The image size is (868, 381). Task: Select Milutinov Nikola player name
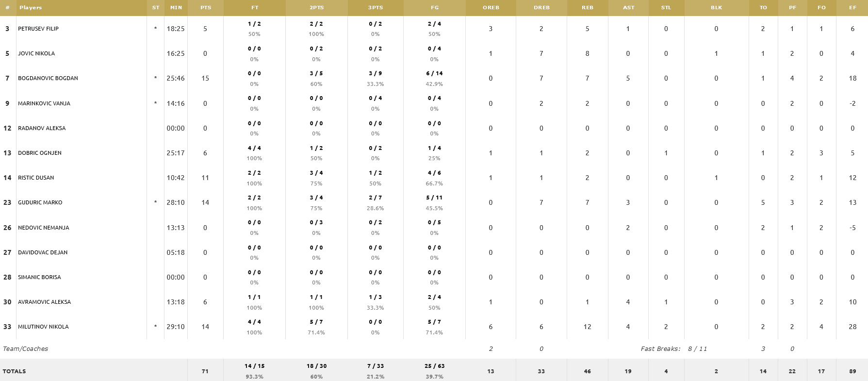(43, 327)
